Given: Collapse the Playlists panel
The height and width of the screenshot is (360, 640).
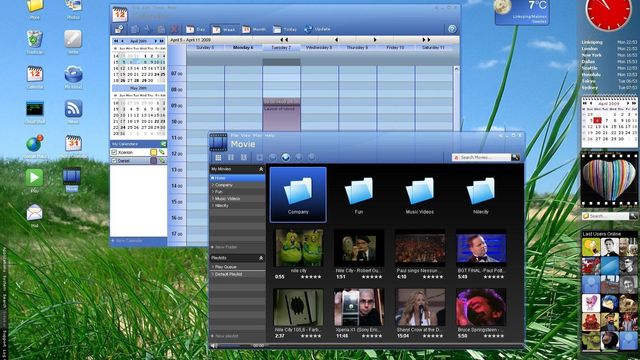Looking at the screenshot, I should [x=261, y=258].
